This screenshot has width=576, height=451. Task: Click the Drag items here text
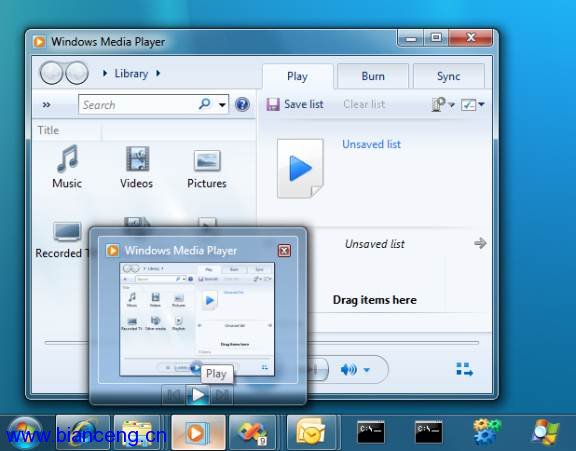click(x=375, y=300)
